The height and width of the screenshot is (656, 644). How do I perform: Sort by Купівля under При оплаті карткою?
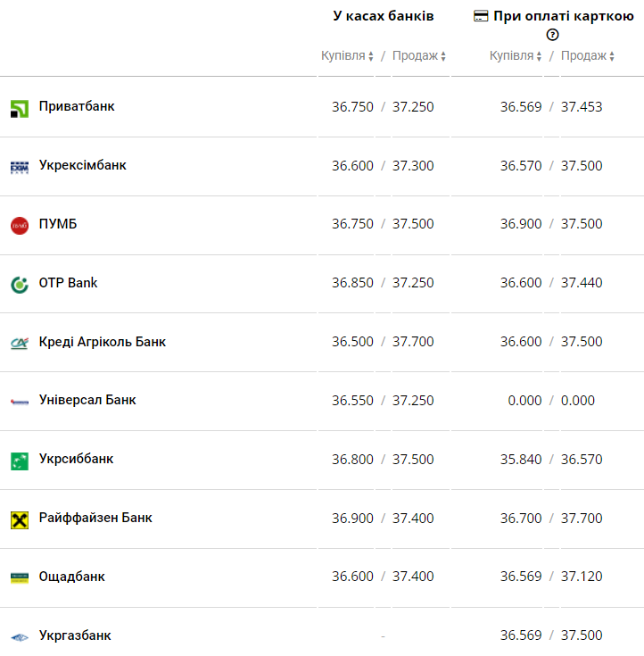pos(516,55)
